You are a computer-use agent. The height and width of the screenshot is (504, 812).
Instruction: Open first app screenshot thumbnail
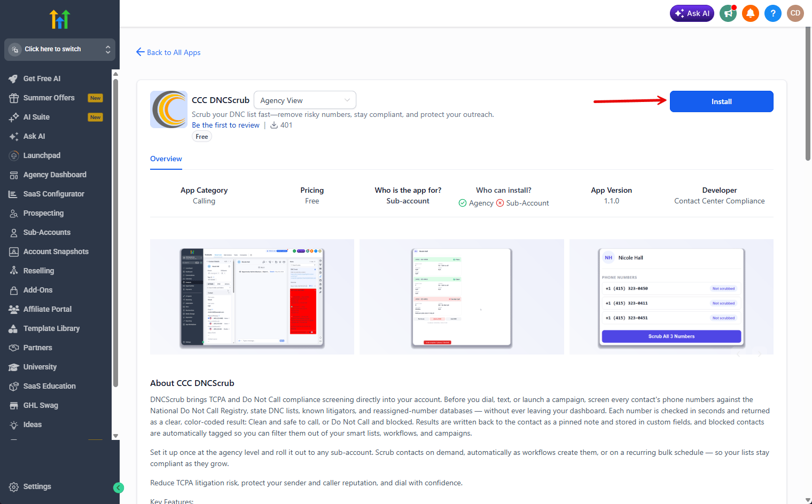click(x=252, y=297)
